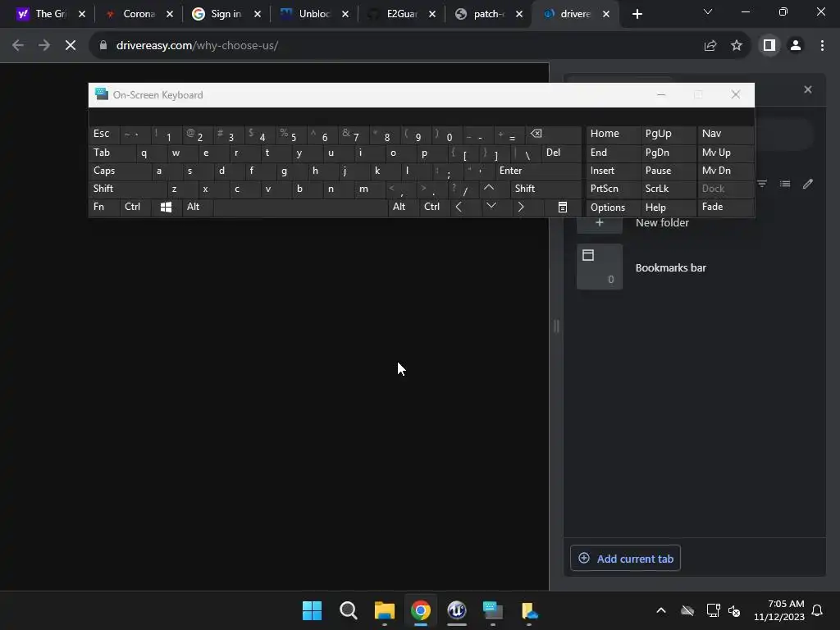This screenshot has width=840, height=630.
Task: Toggle right Shift key on On-Screen Keyboard
Action: [546, 189]
